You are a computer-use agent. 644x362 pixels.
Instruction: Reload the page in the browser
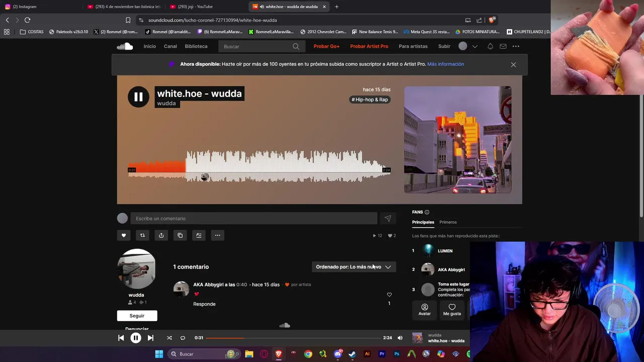(27, 20)
